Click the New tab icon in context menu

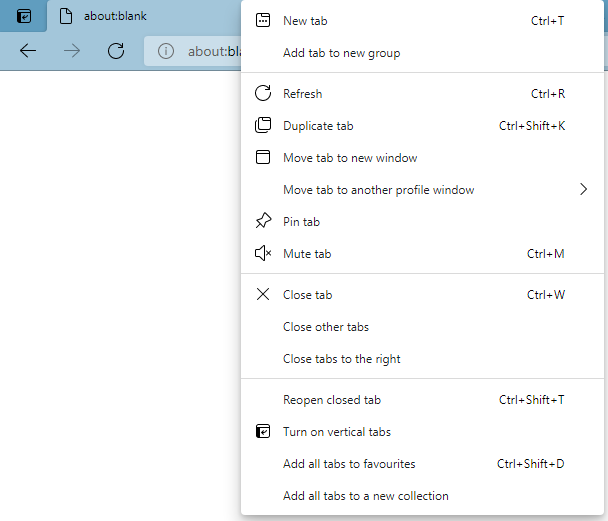pyautogui.click(x=263, y=21)
